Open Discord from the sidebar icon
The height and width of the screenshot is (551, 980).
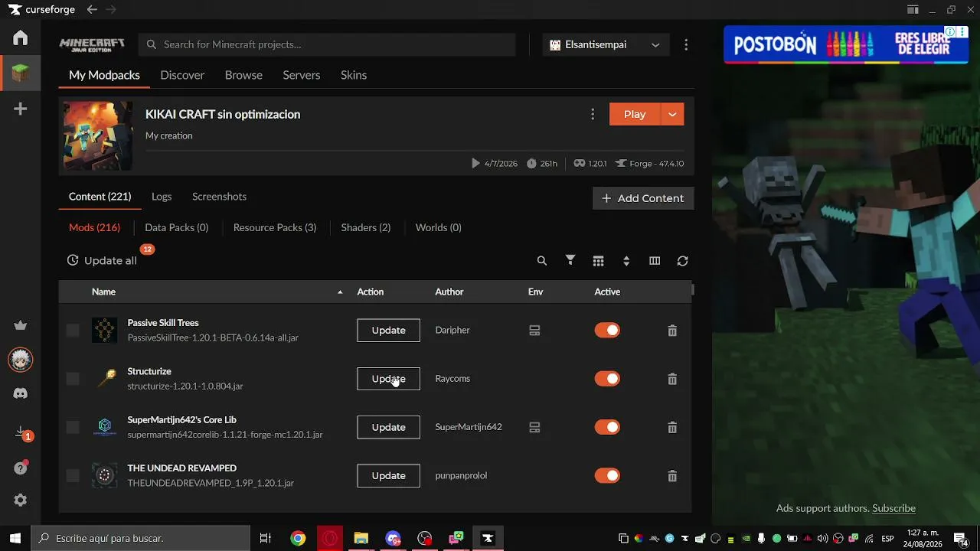[21, 393]
